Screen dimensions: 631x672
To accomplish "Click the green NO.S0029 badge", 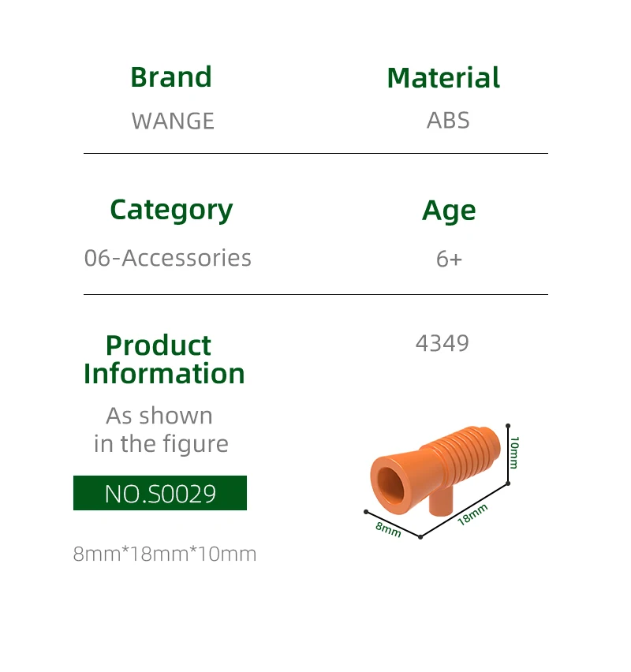I will [x=160, y=494].
